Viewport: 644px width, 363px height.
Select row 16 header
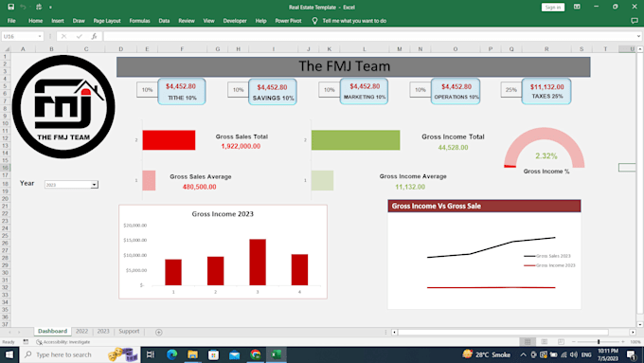coord(6,168)
